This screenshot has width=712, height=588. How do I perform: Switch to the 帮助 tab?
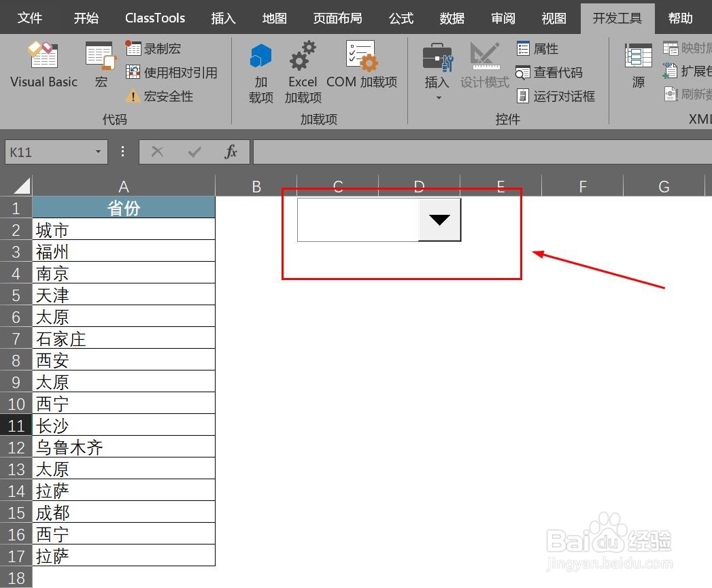pos(680,18)
